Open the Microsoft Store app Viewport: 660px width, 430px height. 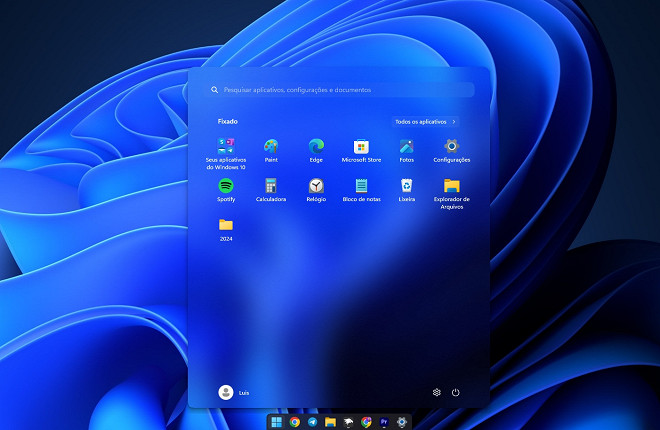coord(361,150)
